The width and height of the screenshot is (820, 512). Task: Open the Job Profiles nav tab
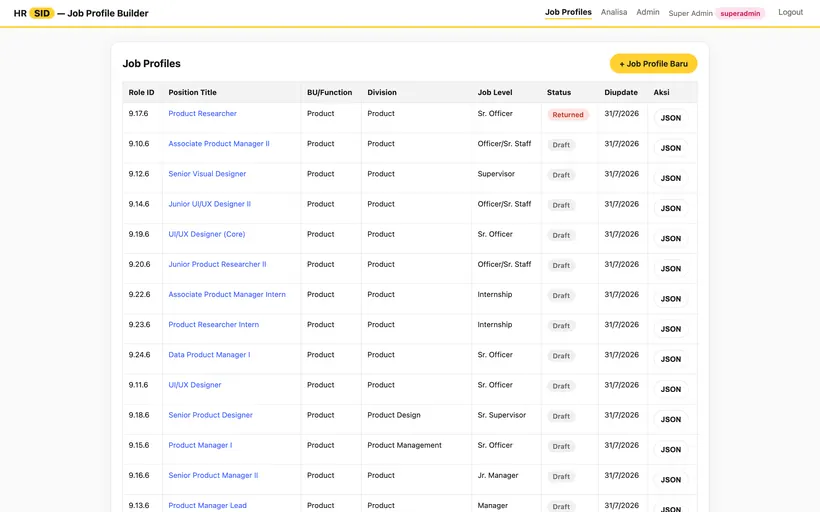(568, 12)
